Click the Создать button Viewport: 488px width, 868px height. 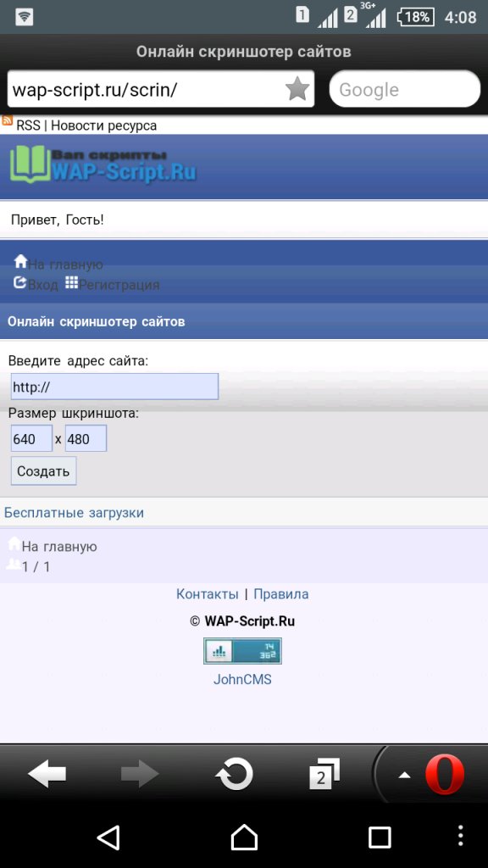tap(44, 471)
